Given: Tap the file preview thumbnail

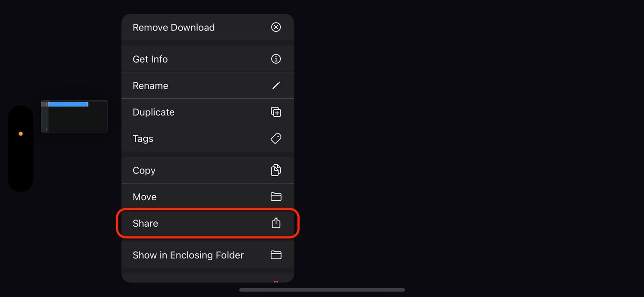Looking at the screenshot, I should [74, 116].
